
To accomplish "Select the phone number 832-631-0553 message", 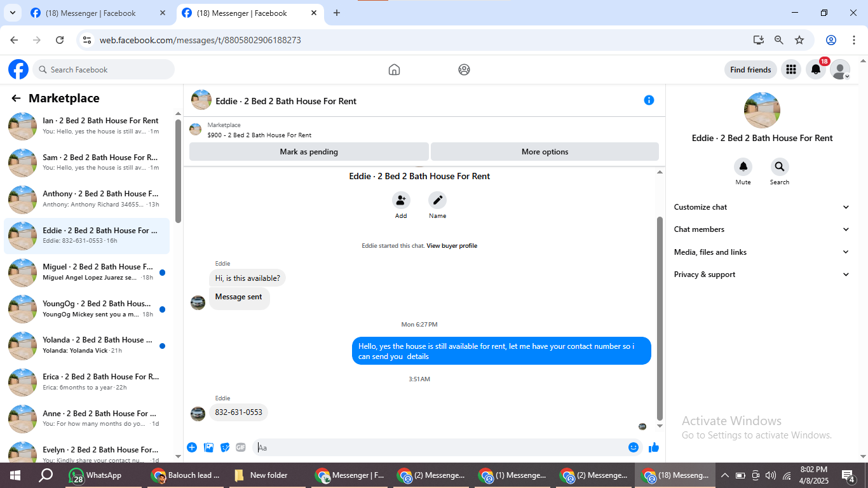I will tap(238, 412).
